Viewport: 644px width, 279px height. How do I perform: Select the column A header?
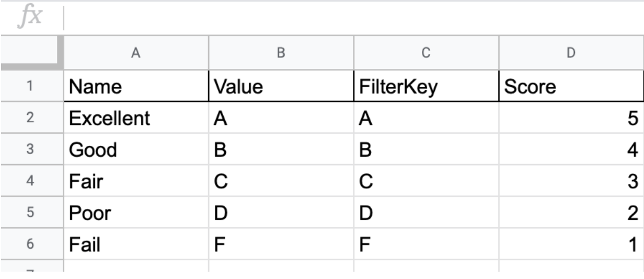[136, 52]
